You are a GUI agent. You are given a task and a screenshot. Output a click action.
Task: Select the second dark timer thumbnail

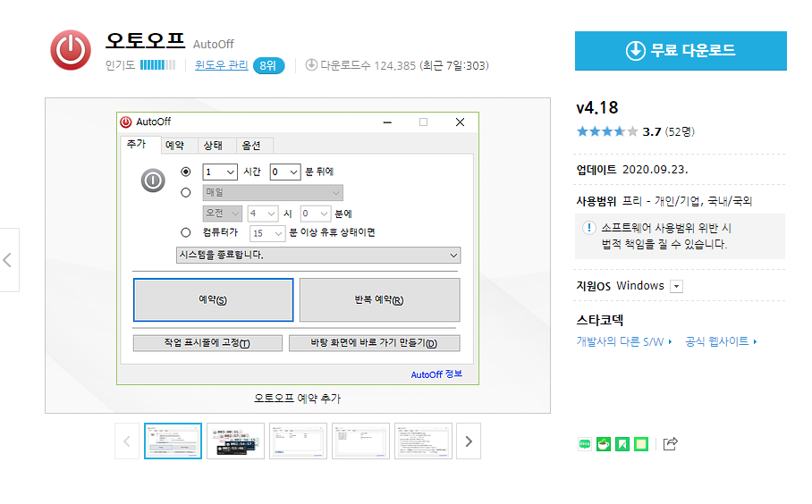(x=235, y=441)
